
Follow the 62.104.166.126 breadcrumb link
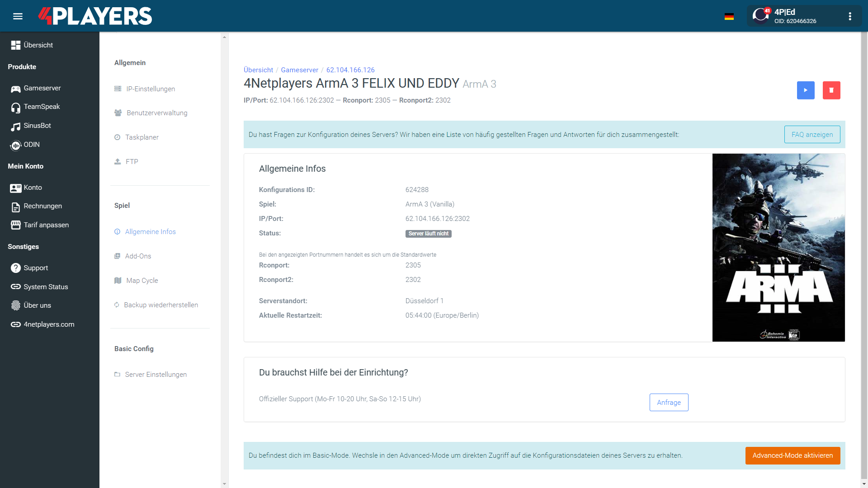(x=350, y=70)
